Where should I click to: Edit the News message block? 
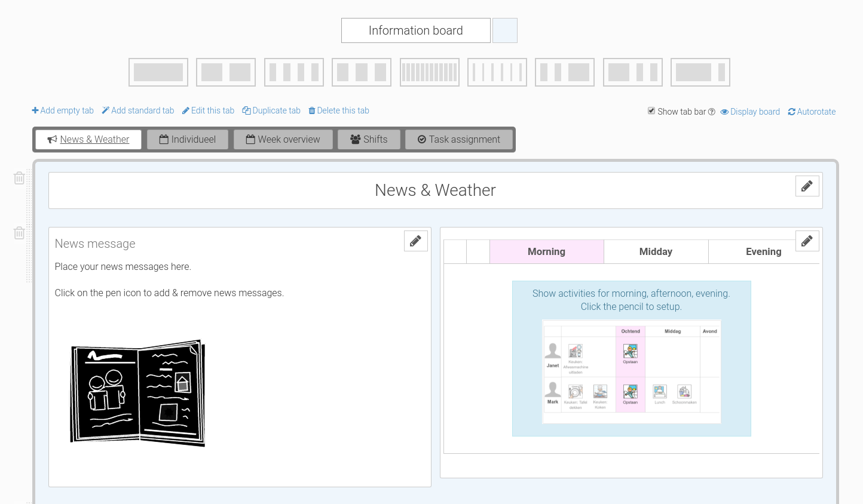tap(415, 241)
